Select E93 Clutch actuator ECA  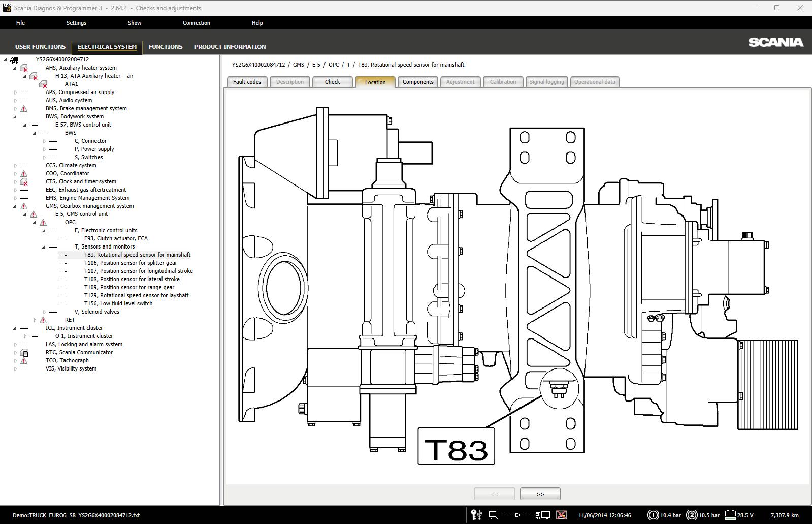pos(116,239)
